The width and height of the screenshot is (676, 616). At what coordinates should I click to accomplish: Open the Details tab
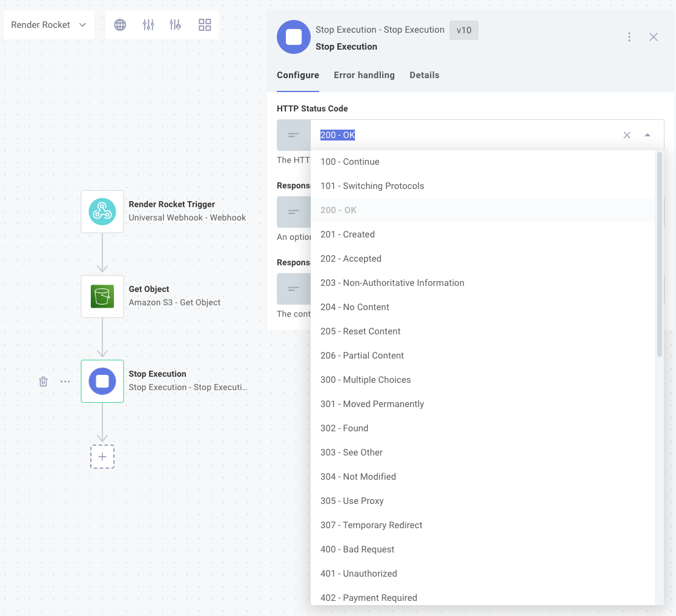click(x=424, y=75)
